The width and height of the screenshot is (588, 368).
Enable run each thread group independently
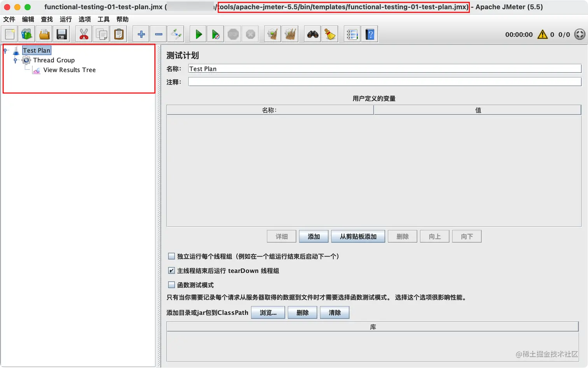tap(171, 256)
